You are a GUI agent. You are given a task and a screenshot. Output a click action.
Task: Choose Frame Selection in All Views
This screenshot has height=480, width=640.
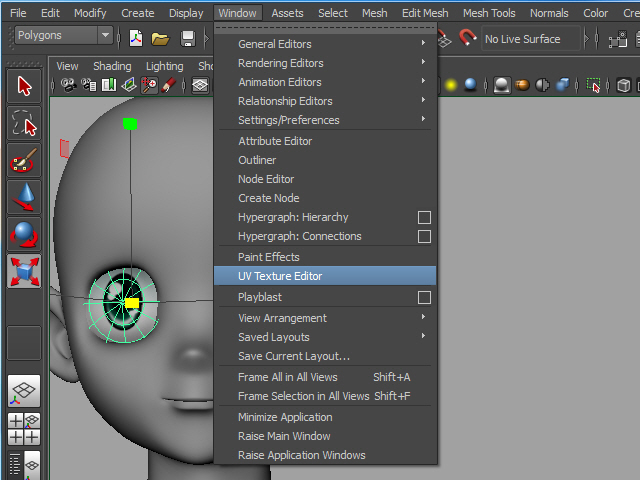325,396
